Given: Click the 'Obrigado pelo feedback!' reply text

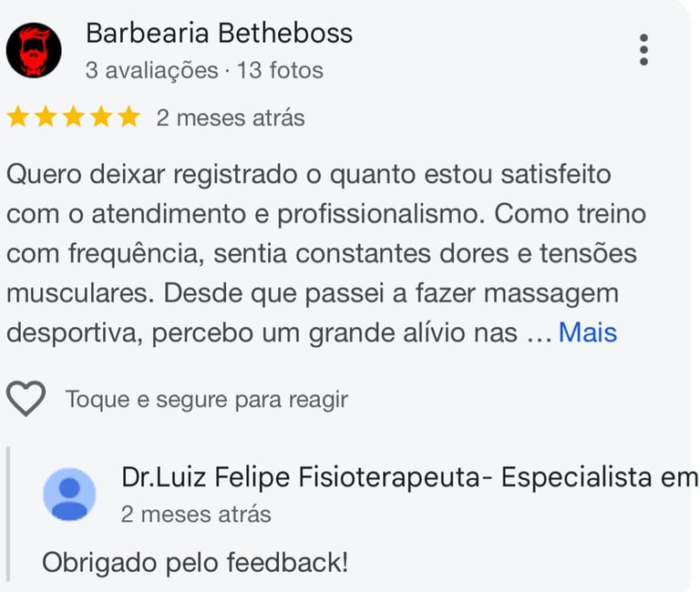Looking at the screenshot, I should tap(195, 562).
